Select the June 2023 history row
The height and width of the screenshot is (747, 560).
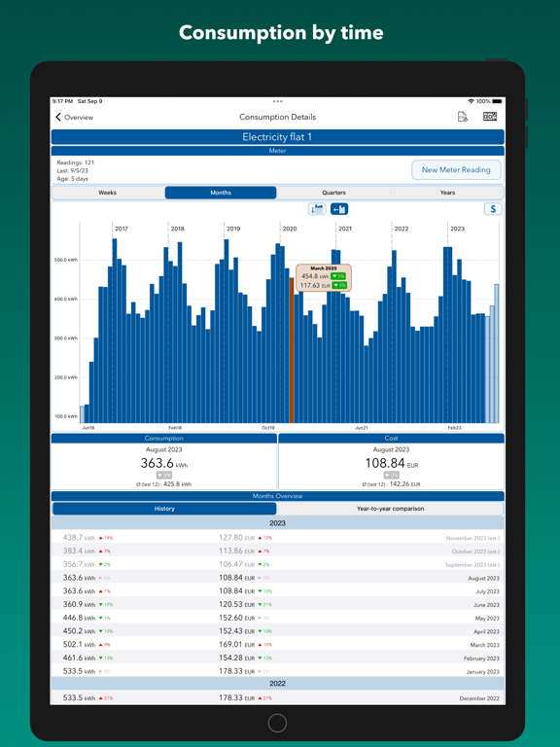(278, 605)
